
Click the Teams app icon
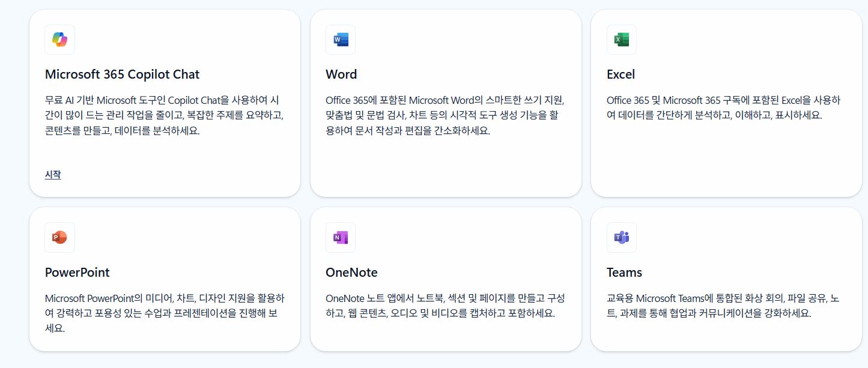622,237
